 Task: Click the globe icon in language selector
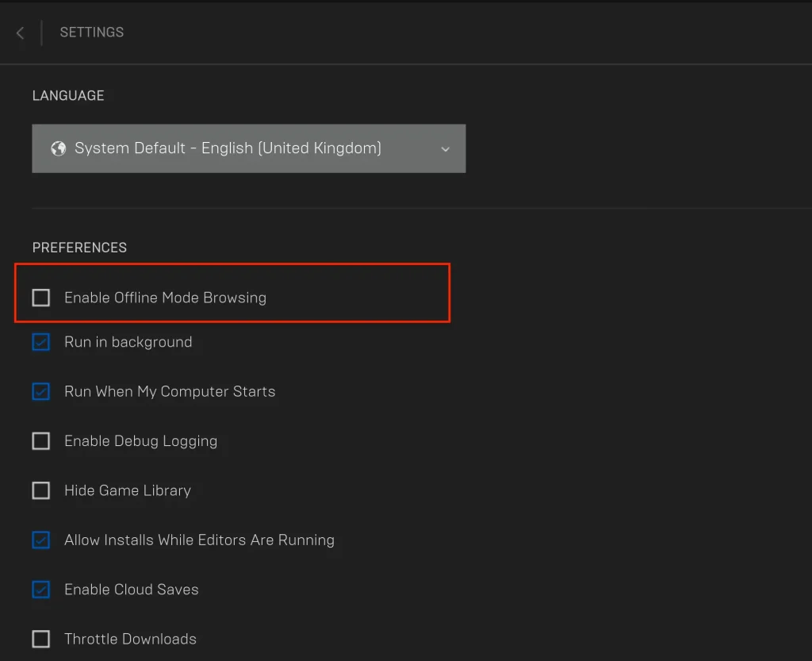pos(58,148)
